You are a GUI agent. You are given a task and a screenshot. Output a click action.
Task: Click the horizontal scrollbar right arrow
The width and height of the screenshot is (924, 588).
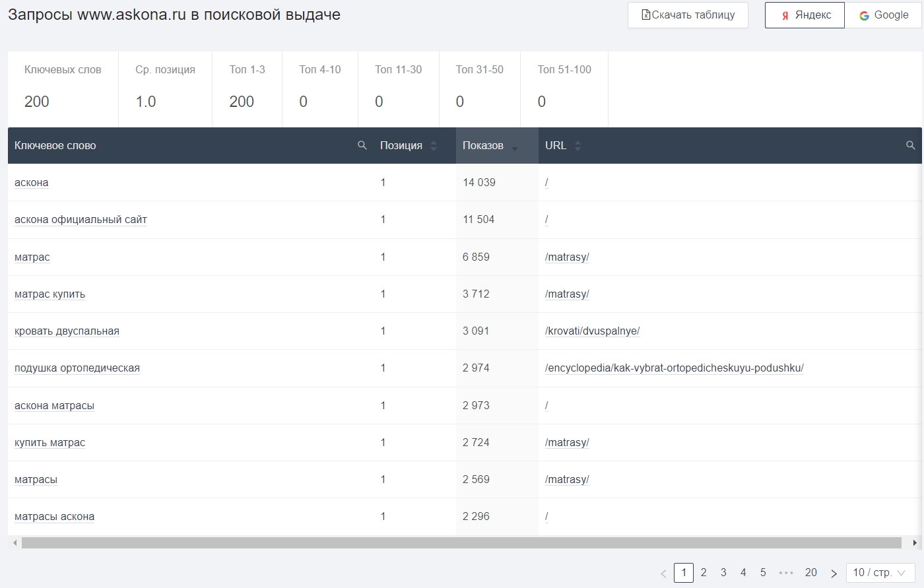pyautogui.click(x=915, y=543)
